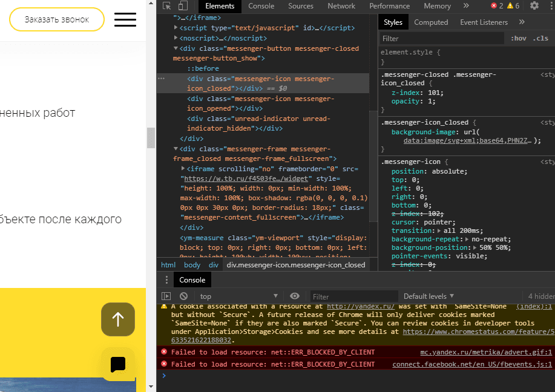Open the Network tab
Viewport: 555px width, 392px height.
click(x=341, y=6)
